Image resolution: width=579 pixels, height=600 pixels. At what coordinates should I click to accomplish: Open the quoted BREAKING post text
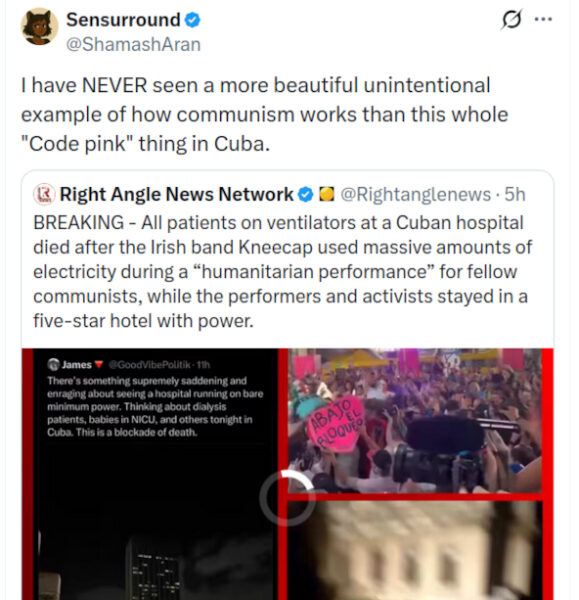coord(282,272)
